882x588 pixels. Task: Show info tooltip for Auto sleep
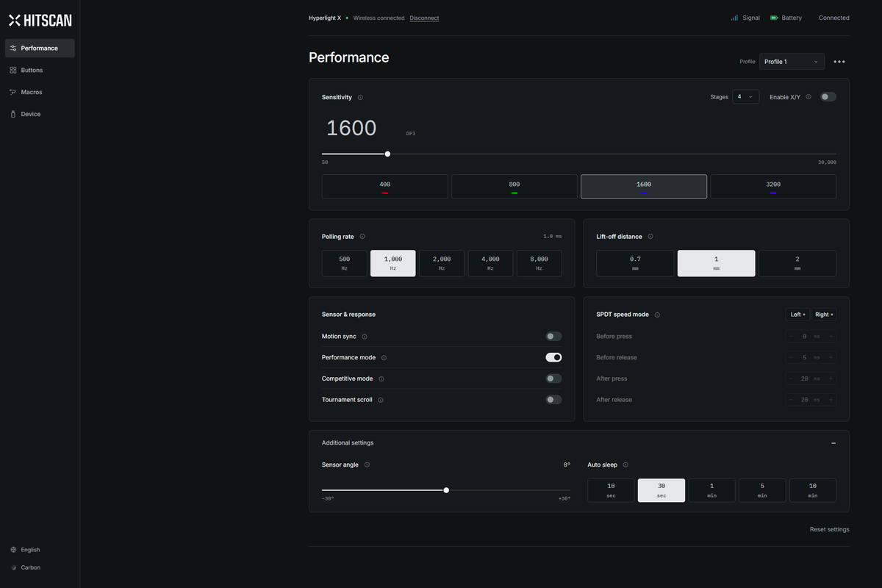click(x=625, y=465)
